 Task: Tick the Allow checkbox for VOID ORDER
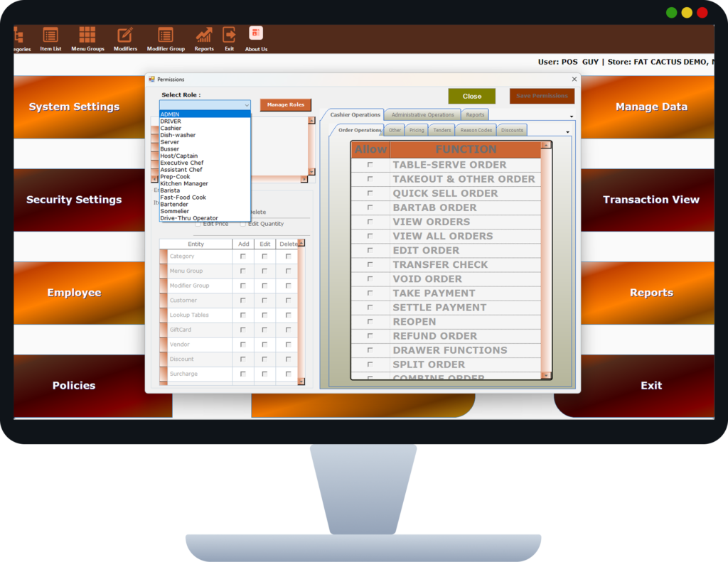[370, 279]
